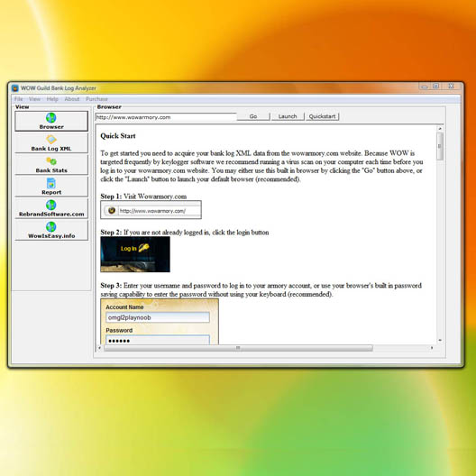This screenshot has height=476, width=476.
Task: Open the File menu
Action: point(19,99)
